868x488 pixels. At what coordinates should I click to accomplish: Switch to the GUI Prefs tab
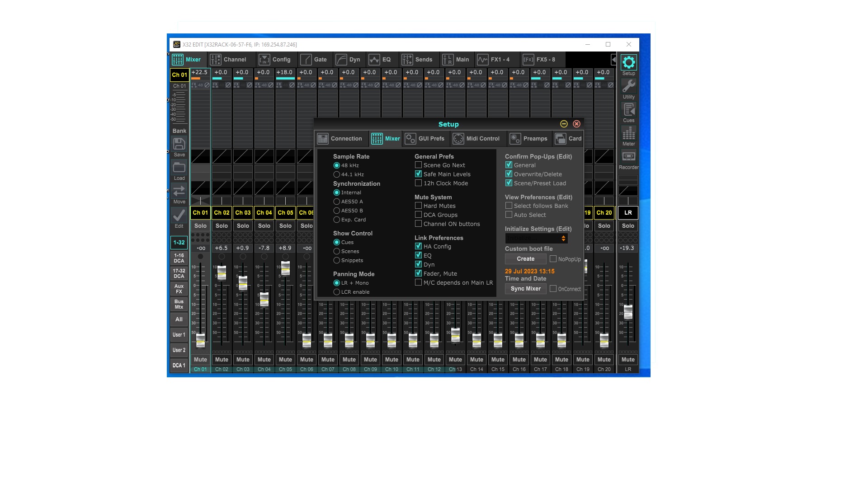point(425,139)
